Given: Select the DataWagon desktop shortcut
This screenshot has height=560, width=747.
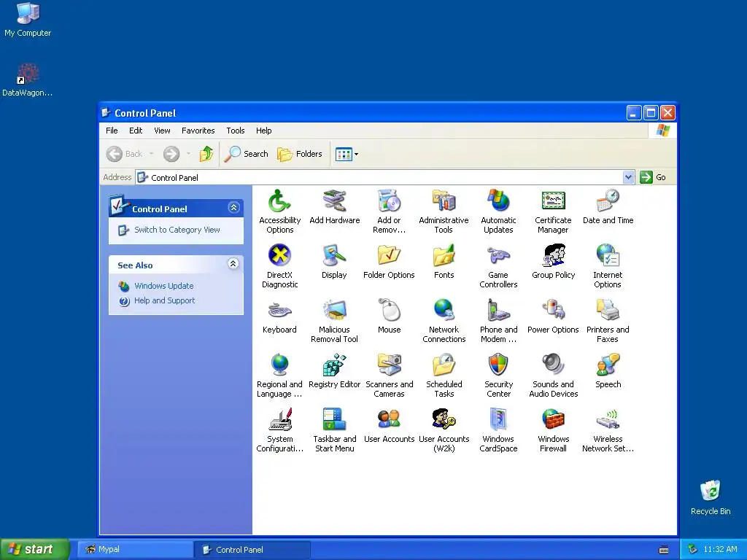Looking at the screenshot, I should [x=28, y=80].
